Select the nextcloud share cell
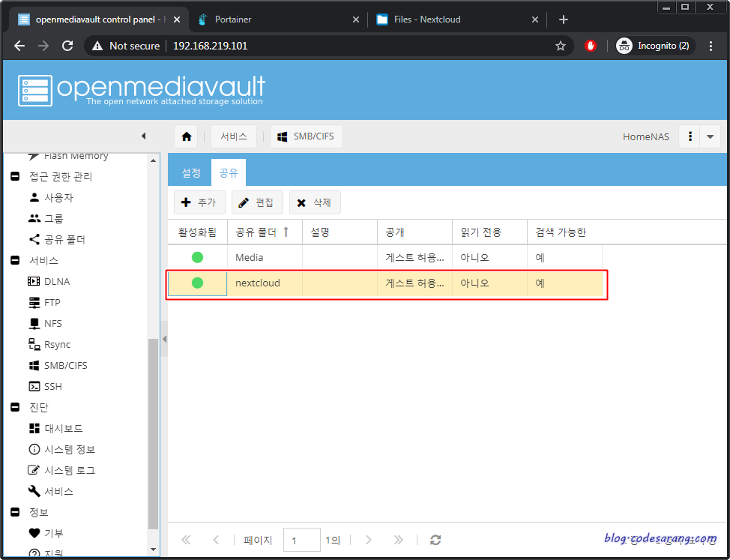This screenshot has height=560, width=730. 265,283
